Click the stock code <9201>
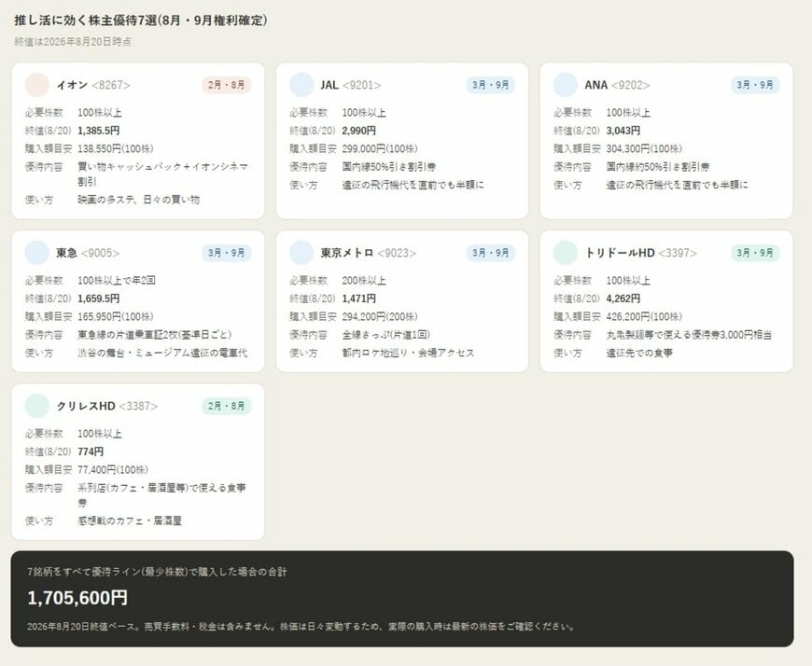Image resolution: width=812 pixels, height=666 pixels. 361,85
